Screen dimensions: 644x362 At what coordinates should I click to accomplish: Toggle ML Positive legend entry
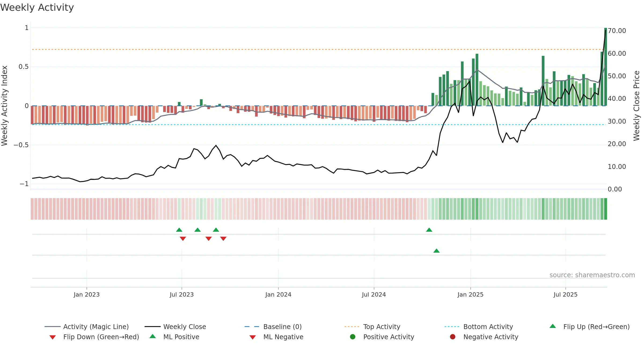coord(174,337)
